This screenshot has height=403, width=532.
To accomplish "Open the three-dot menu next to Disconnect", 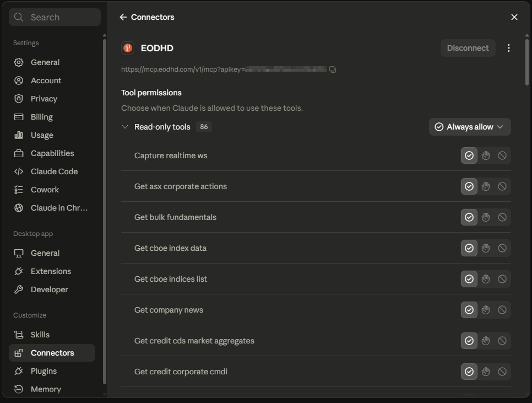I will point(508,48).
